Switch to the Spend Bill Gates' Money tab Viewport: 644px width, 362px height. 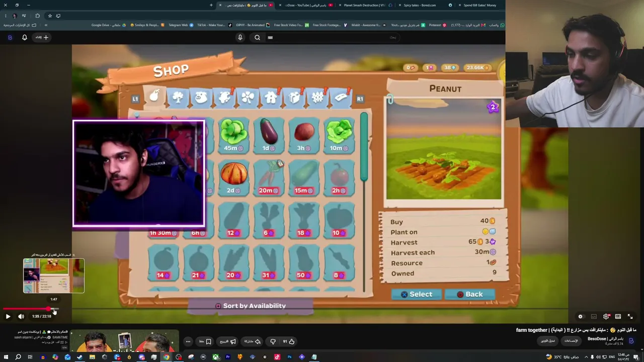480,5
